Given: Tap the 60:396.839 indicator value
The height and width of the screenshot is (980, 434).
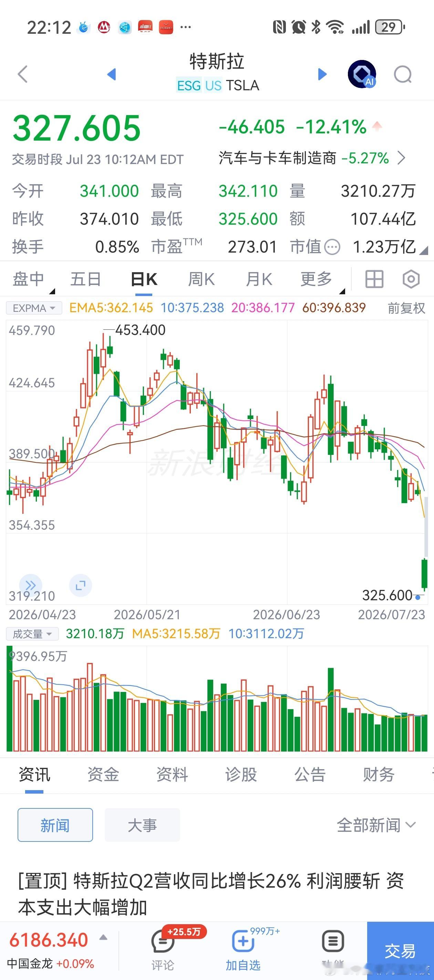Looking at the screenshot, I should (x=334, y=308).
